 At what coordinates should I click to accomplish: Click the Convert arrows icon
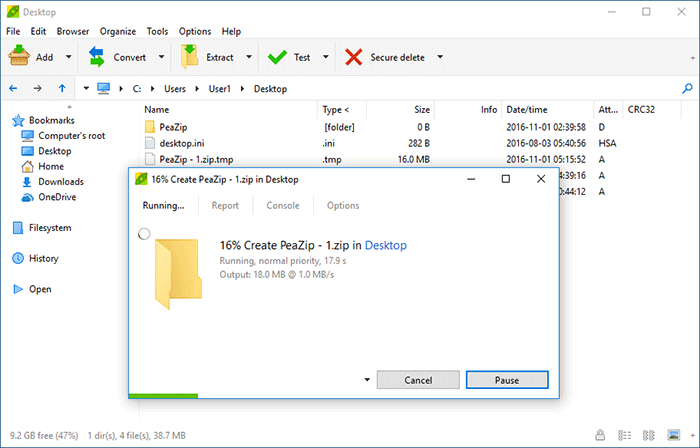pos(96,57)
